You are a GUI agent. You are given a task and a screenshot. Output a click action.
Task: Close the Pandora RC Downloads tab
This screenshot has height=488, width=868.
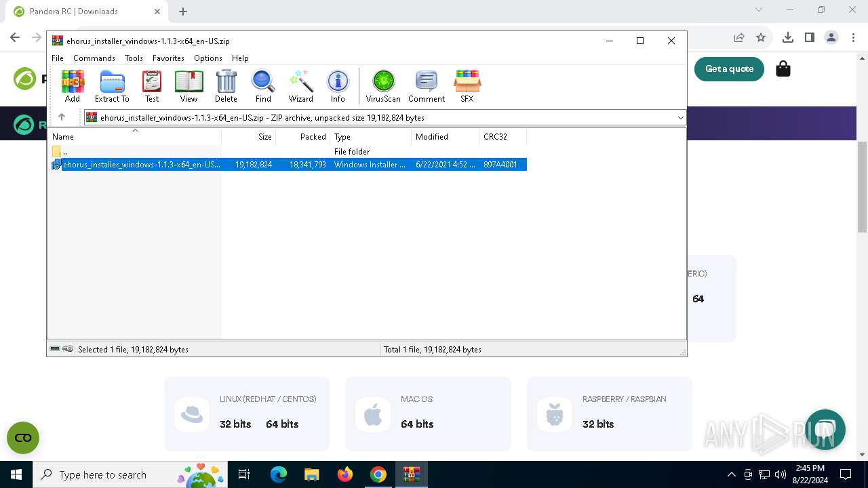[157, 12]
